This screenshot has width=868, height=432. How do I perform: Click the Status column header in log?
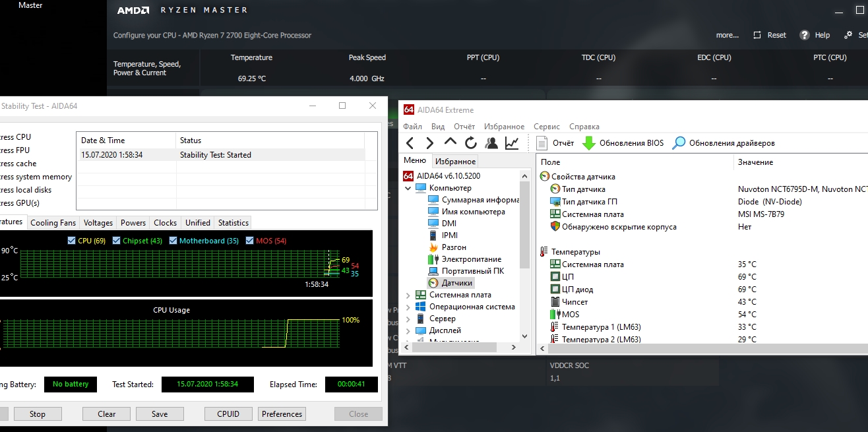tap(270, 140)
